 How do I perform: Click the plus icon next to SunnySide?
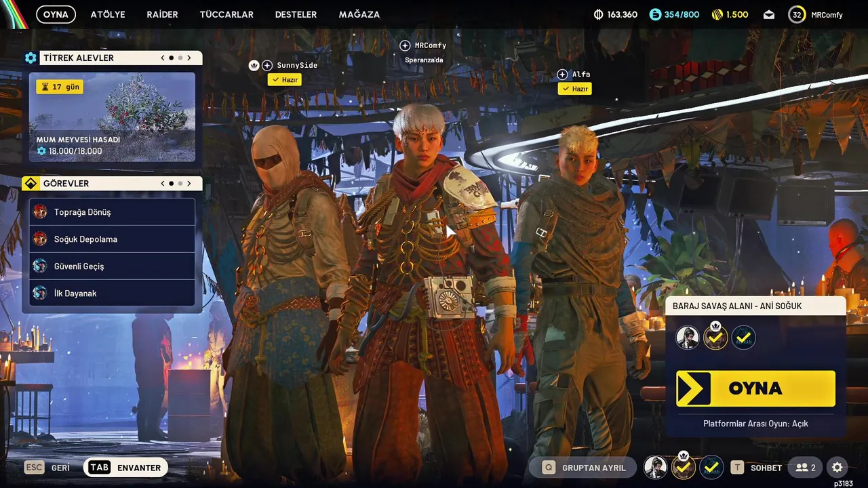267,65
